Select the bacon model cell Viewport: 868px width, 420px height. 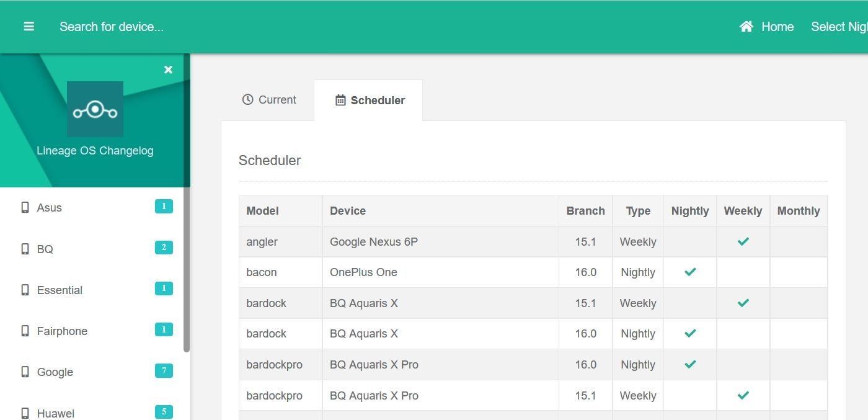point(281,272)
